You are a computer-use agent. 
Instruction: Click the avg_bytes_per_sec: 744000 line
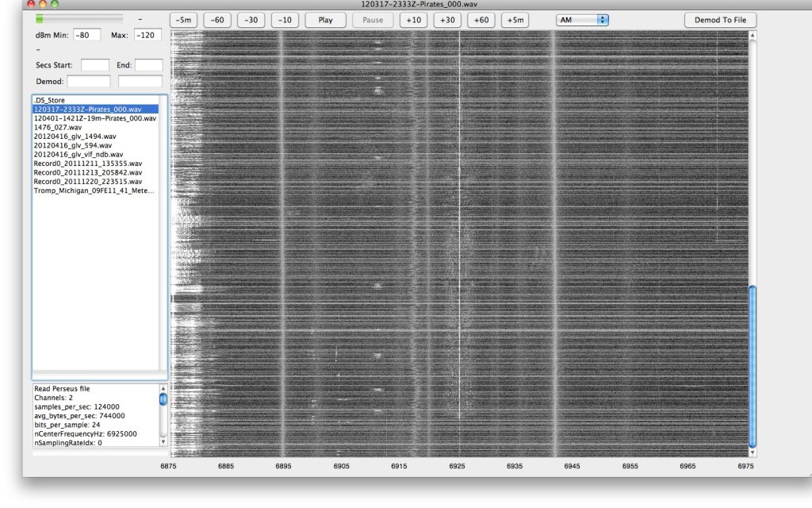(x=79, y=416)
